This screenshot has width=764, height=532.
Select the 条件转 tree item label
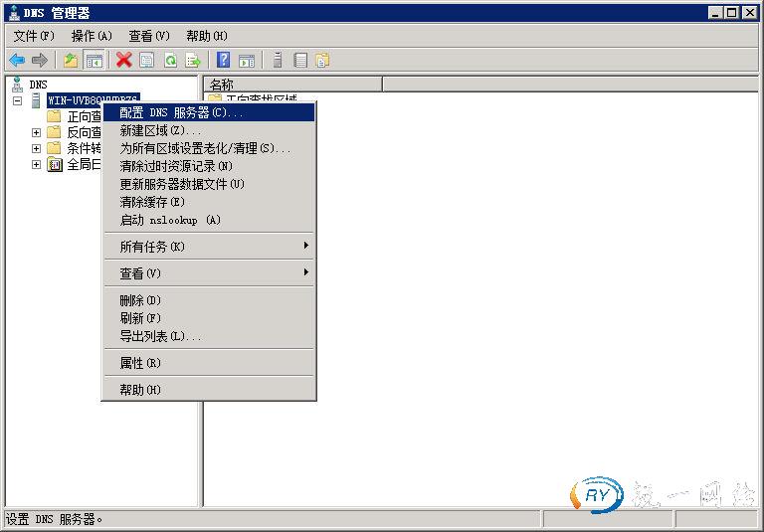84,148
